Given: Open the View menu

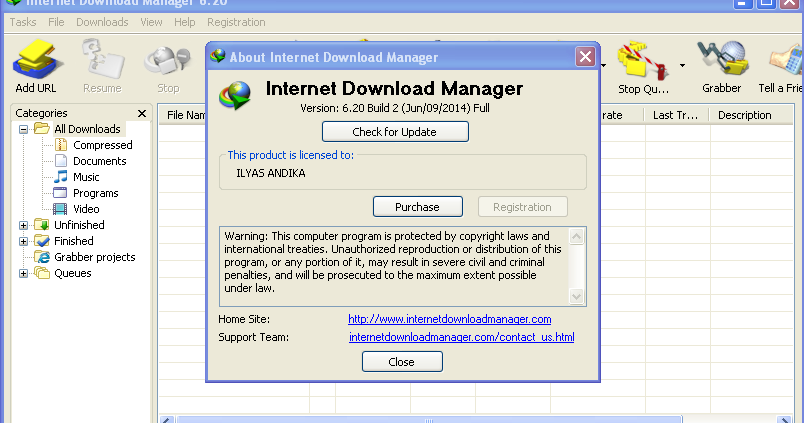Looking at the screenshot, I should (x=151, y=22).
